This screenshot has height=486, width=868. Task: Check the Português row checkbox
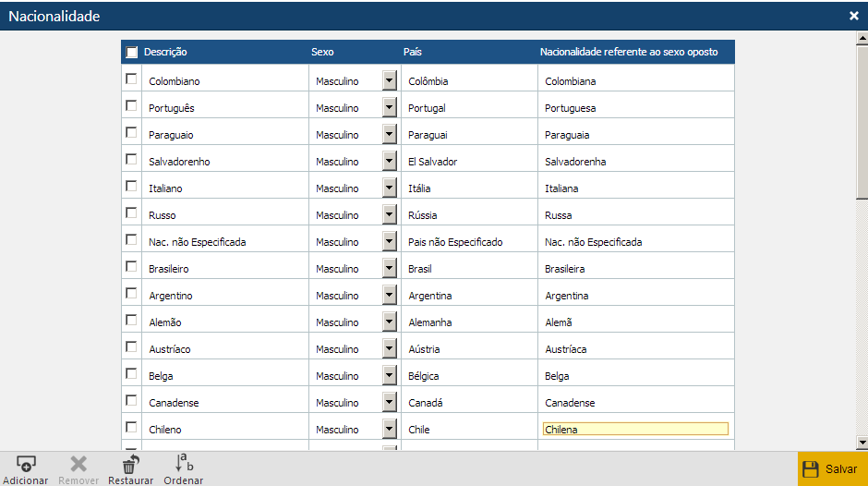pos(131,105)
